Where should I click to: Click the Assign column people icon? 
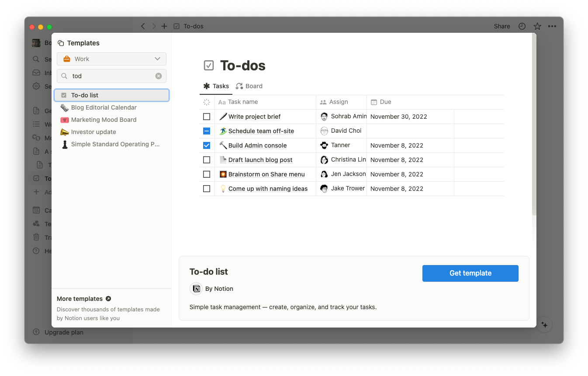click(x=323, y=102)
